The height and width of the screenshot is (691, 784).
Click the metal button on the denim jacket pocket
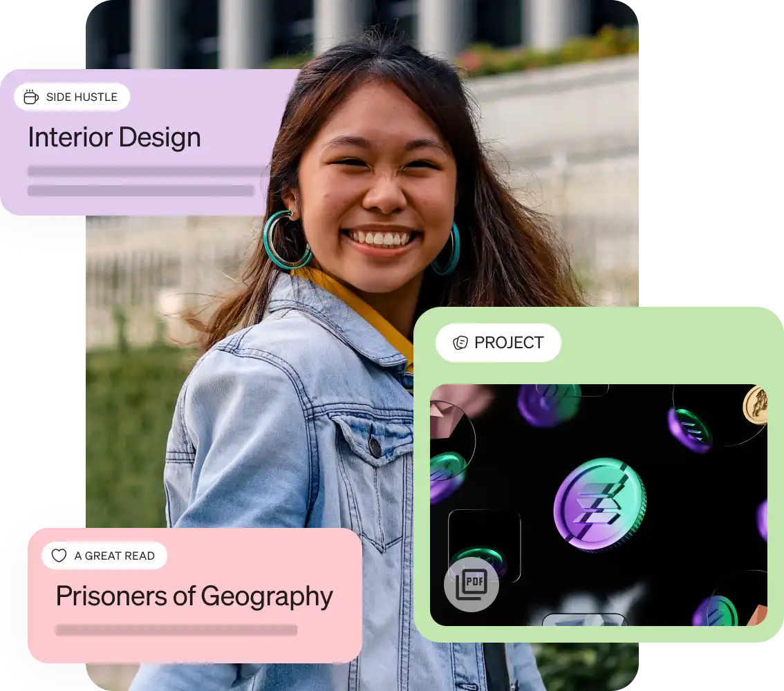pyautogui.click(x=375, y=446)
